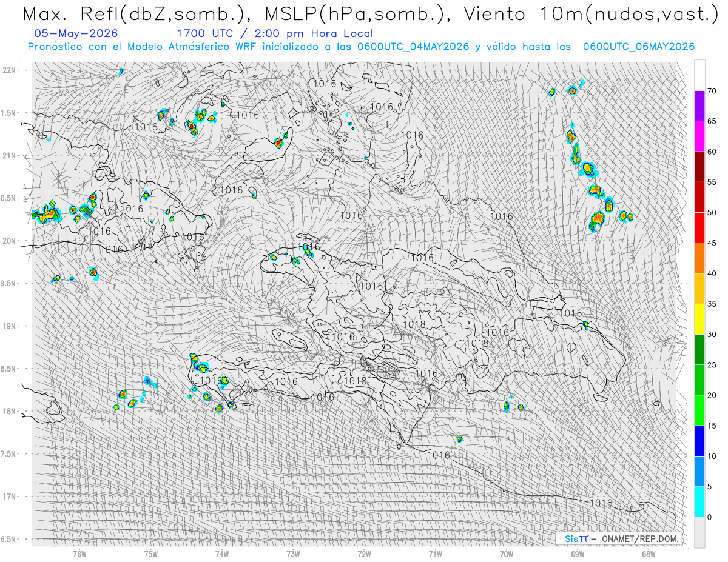The image size is (728, 562).
Task: Click the 16.5N latitude axis label
Action: [8, 539]
